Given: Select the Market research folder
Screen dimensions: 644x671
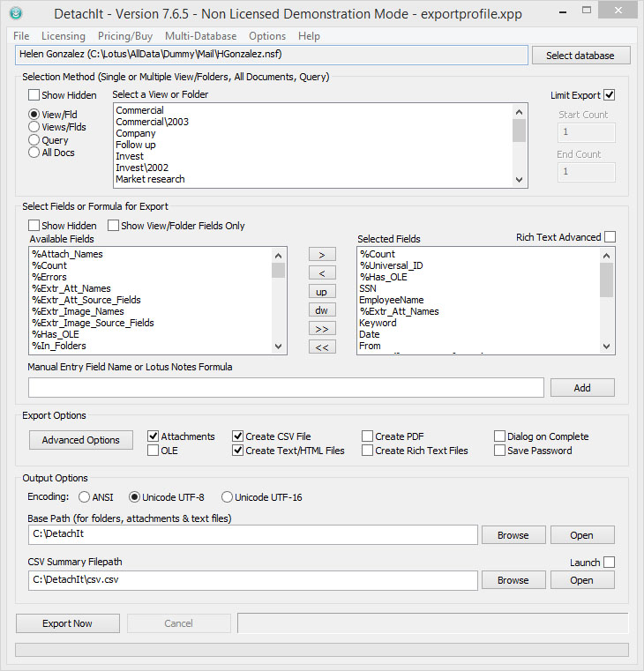Looking at the screenshot, I should coord(313,179).
